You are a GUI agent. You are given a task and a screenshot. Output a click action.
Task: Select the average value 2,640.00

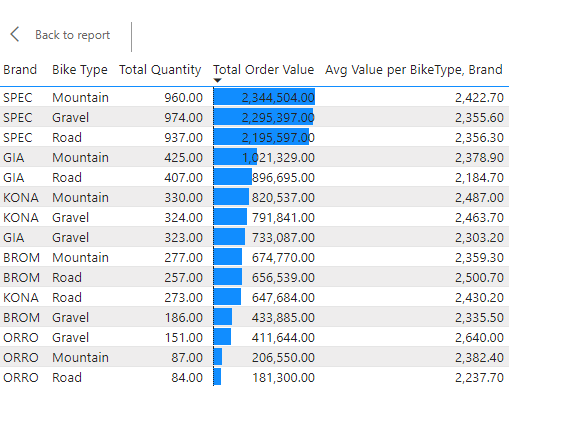[x=479, y=338]
